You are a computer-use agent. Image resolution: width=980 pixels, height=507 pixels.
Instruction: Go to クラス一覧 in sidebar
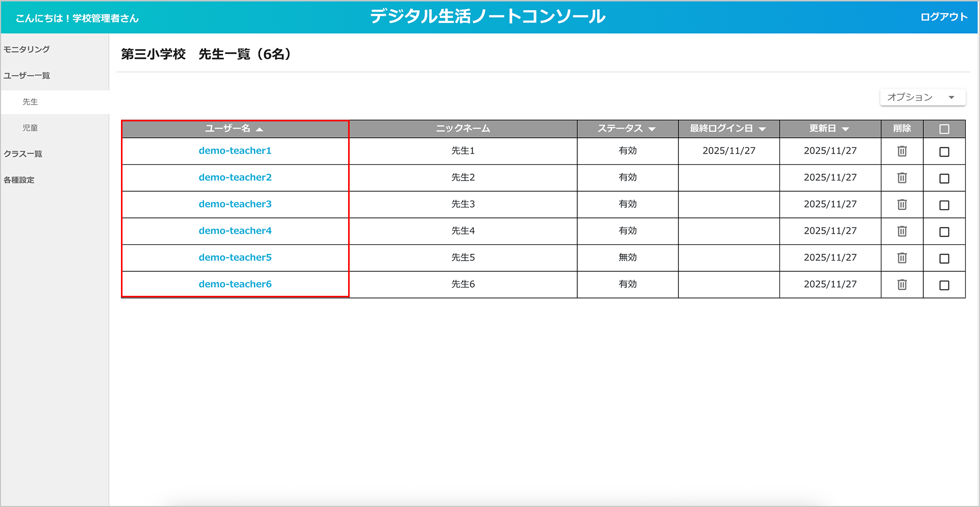23,154
